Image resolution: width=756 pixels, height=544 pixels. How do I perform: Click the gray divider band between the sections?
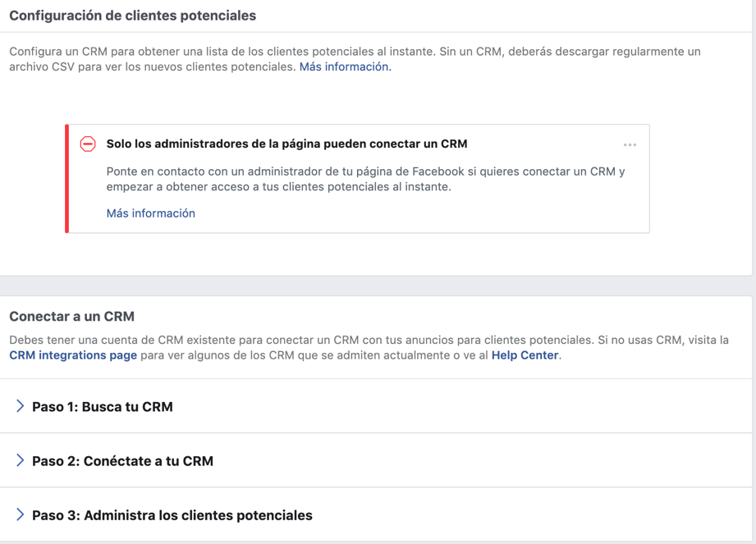378,286
